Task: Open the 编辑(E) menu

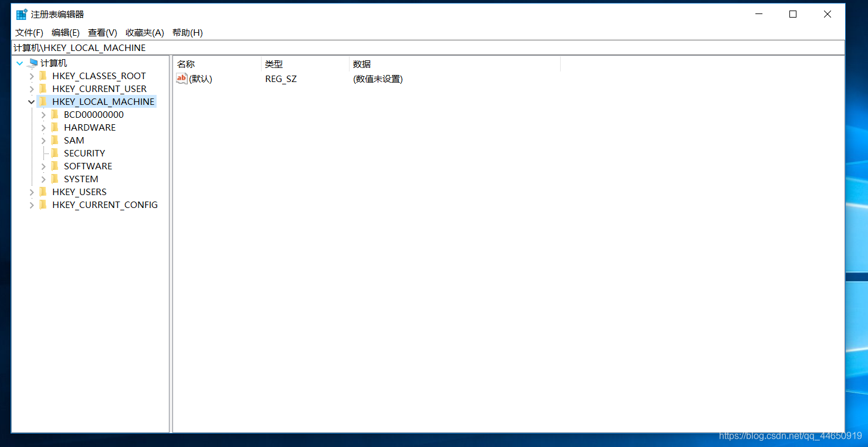Action: (x=66, y=33)
